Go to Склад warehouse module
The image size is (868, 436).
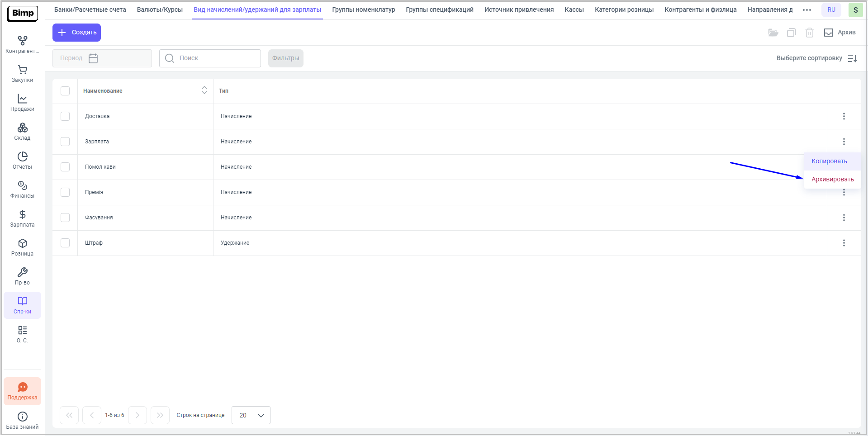click(22, 132)
